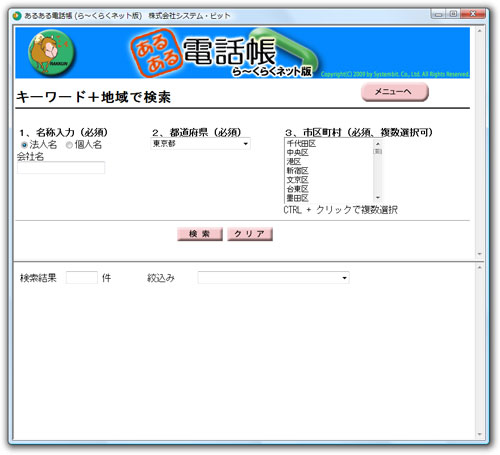Select 文京区 in the city list
Image resolution: width=500 pixels, height=455 pixels.
[298, 180]
